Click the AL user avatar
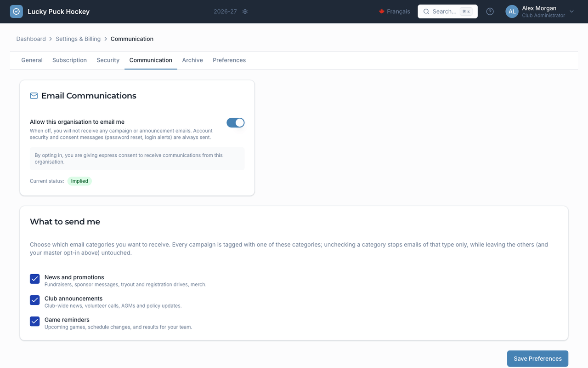 click(x=512, y=11)
